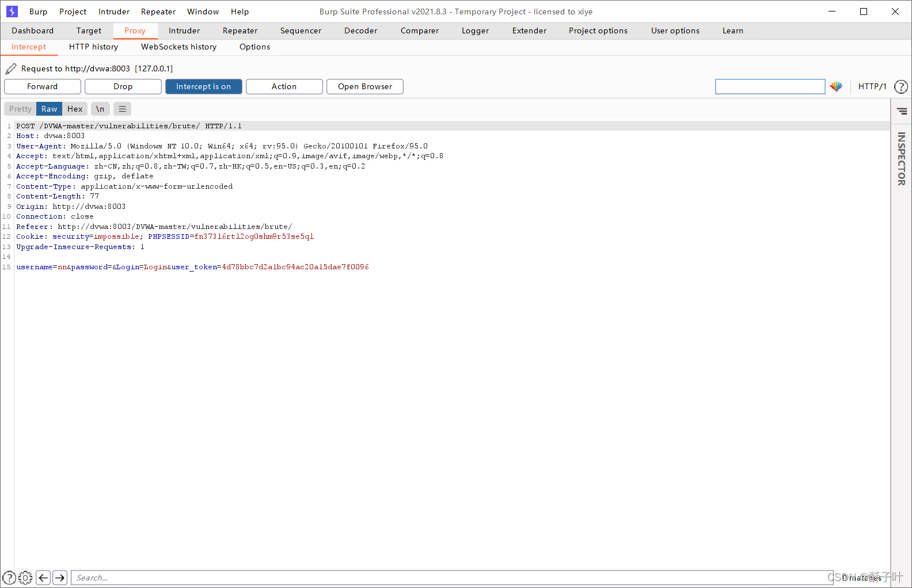The image size is (912, 588).
Task: Open the Help menu
Action: click(x=240, y=12)
